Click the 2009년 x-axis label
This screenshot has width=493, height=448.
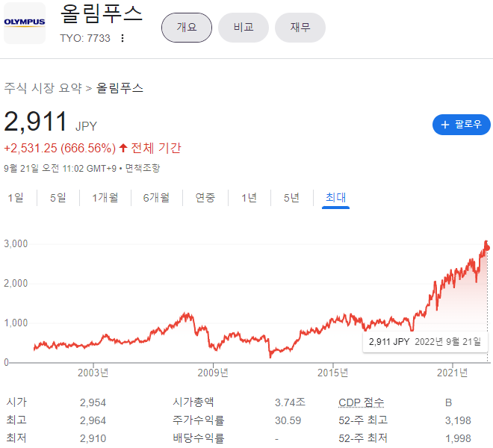tap(213, 373)
